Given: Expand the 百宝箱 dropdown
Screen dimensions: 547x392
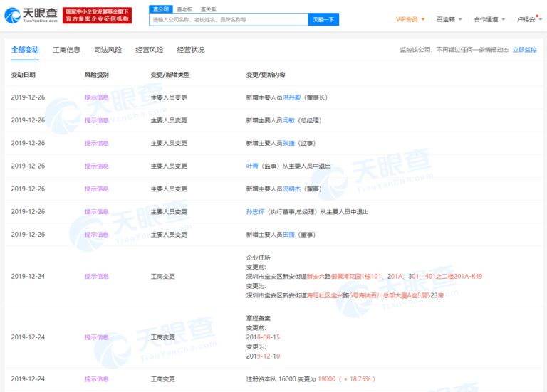Looking at the screenshot, I should tap(448, 19).
